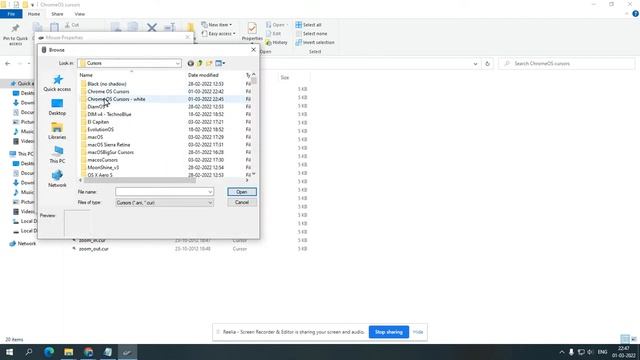Image resolution: width=640 pixels, height=360 pixels.
Task: Open the ribbon Open dropdown
Action: (x=277, y=25)
